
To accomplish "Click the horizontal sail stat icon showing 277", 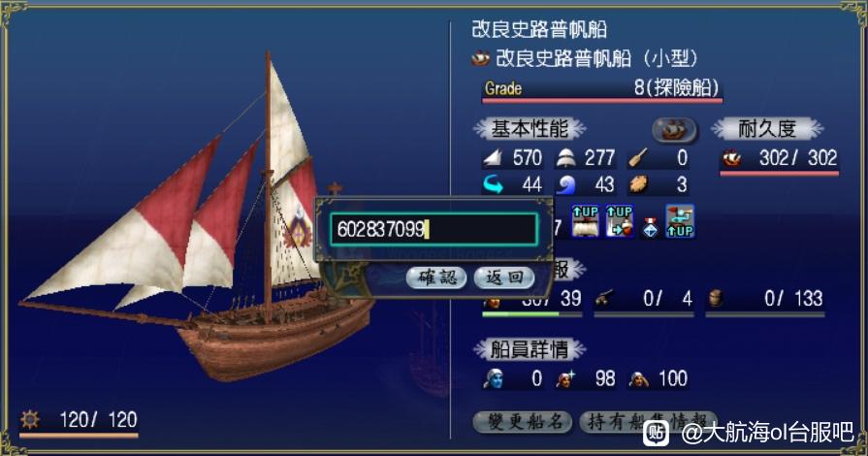I will click(565, 159).
